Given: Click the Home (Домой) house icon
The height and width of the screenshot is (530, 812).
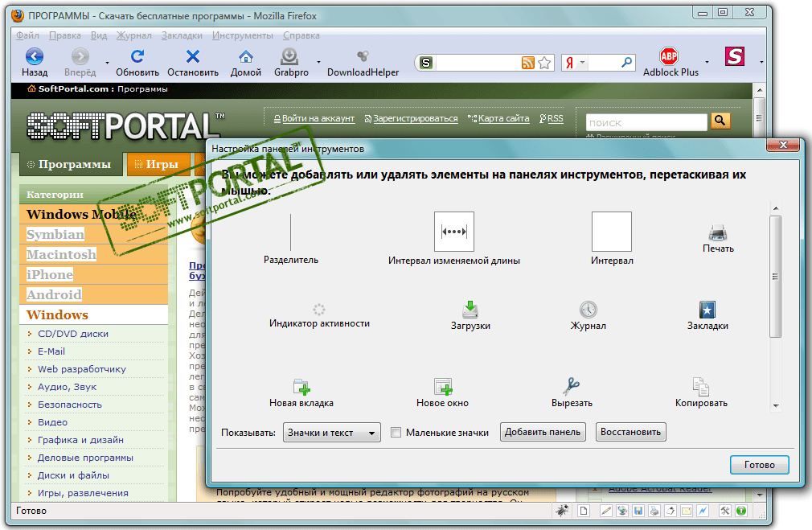Looking at the screenshot, I should pos(245,56).
